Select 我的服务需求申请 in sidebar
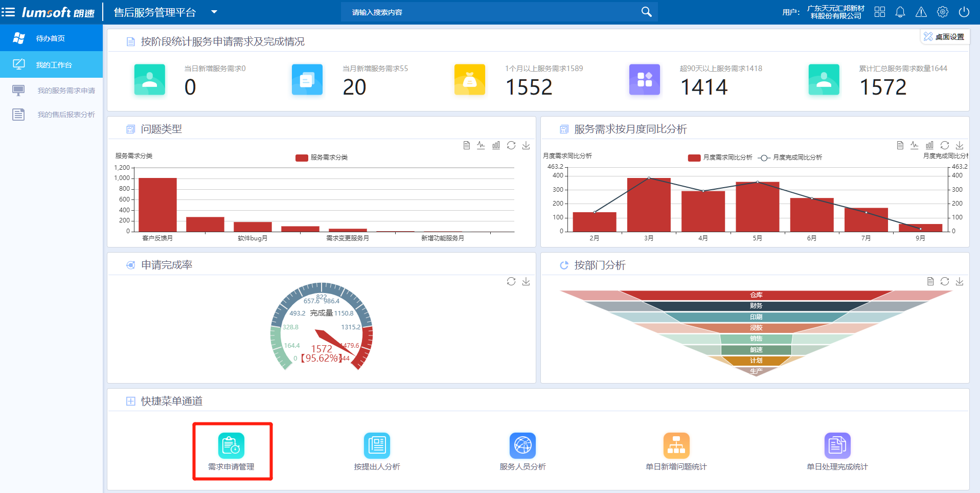 click(66, 91)
